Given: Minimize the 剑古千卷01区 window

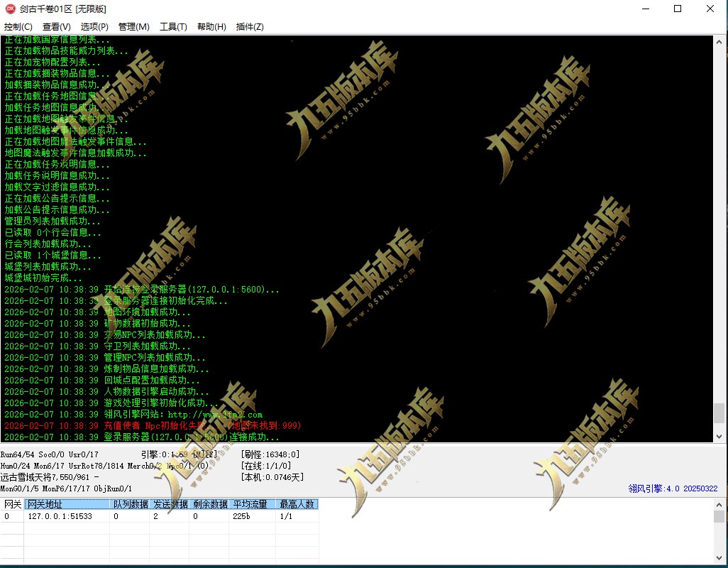Looking at the screenshot, I should click(646, 9).
